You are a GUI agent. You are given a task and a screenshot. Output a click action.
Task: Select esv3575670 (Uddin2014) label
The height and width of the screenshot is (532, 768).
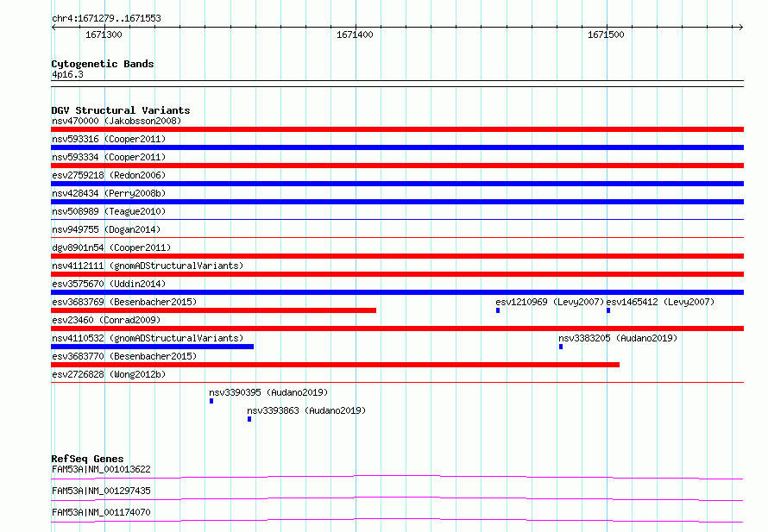[109, 284]
